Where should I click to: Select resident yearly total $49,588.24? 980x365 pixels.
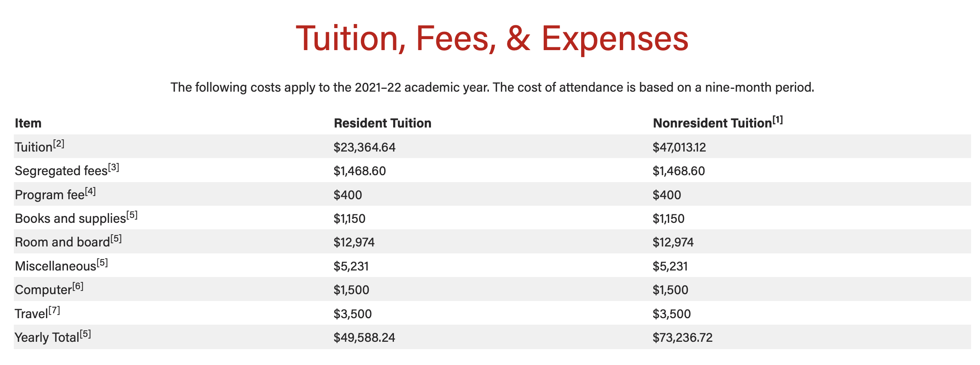364,338
